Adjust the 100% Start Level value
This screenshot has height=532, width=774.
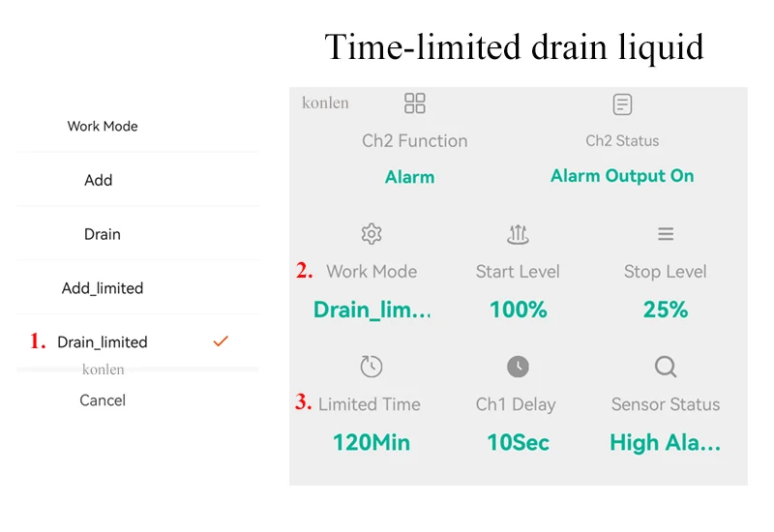click(x=518, y=310)
